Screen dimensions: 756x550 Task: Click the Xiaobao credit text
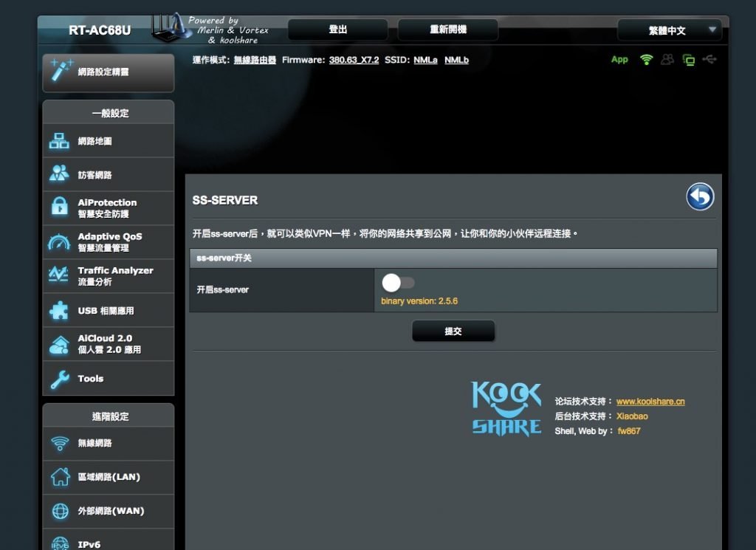tap(632, 416)
